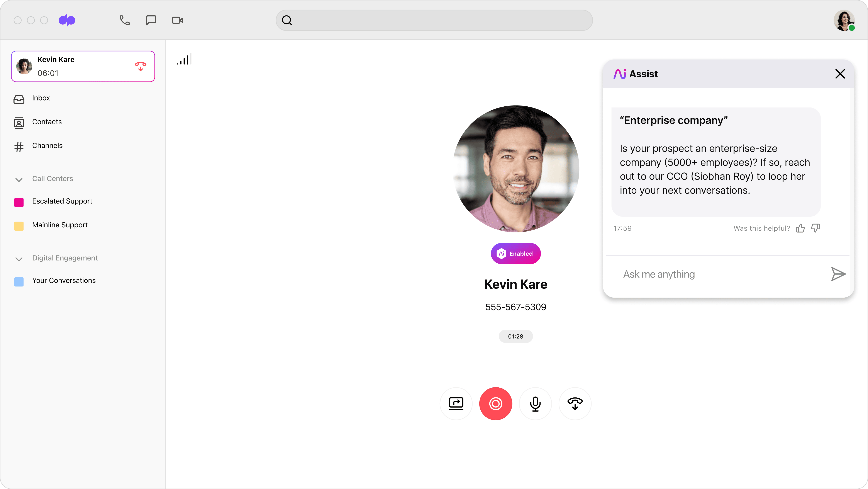Collapse the Call Centers section
Screen dimensions: 868x489
pos(19,179)
